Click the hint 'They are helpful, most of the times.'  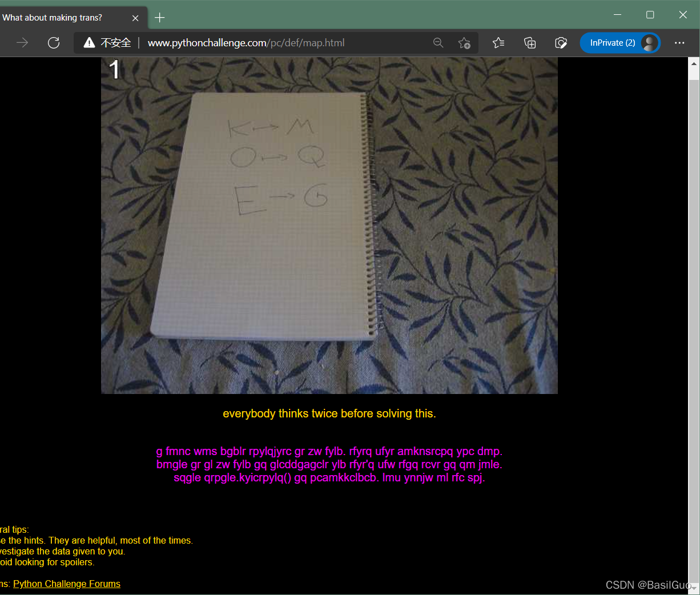pyautogui.click(x=120, y=540)
